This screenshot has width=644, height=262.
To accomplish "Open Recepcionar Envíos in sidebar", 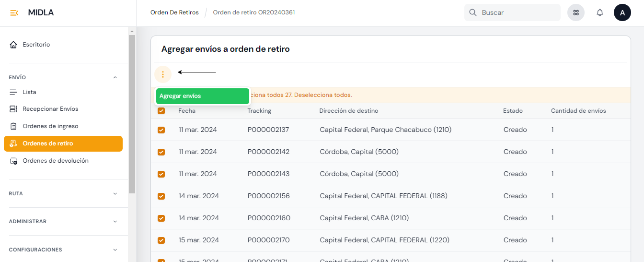I will [50, 109].
